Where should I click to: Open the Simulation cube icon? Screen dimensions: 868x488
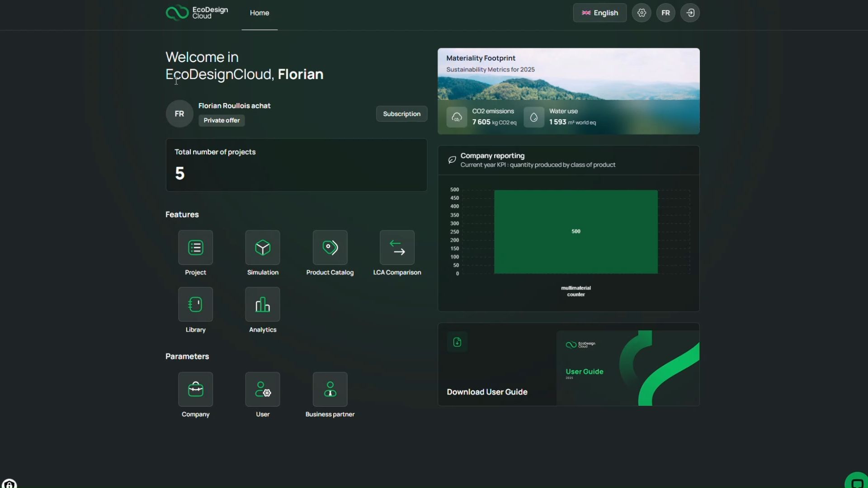tap(263, 248)
